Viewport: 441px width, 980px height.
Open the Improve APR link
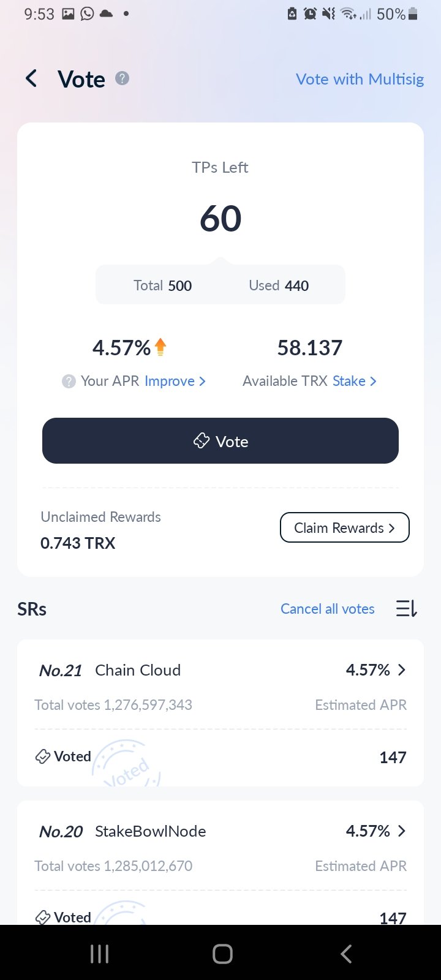(175, 381)
